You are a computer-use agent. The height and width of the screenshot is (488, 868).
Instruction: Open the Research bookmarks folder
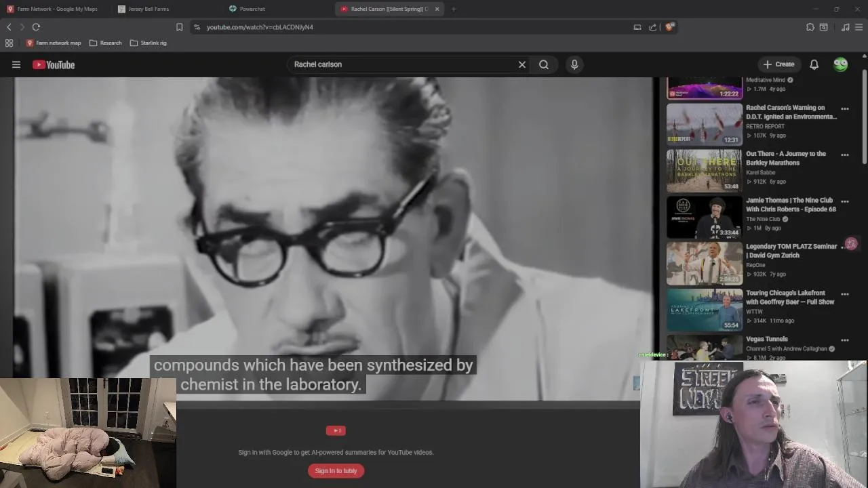106,43
